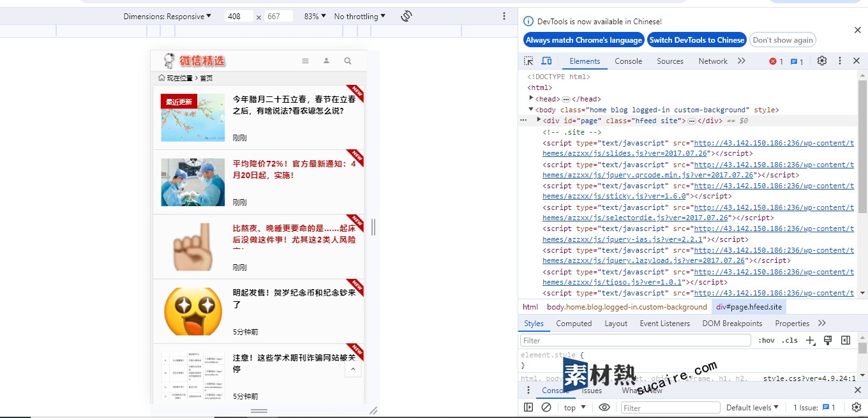This screenshot has width=868, height=418.
Task: Click the viewport height field showing 667
Action: (278, 16)
